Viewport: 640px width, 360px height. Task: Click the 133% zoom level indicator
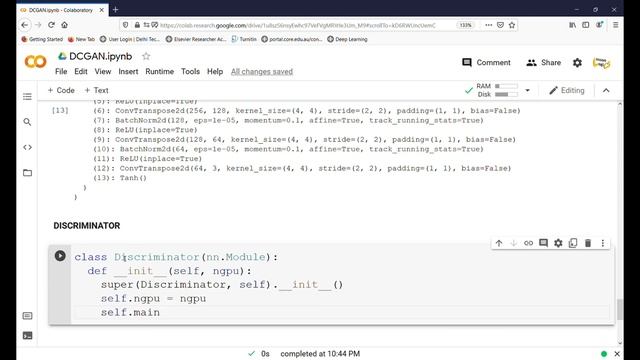465,25
